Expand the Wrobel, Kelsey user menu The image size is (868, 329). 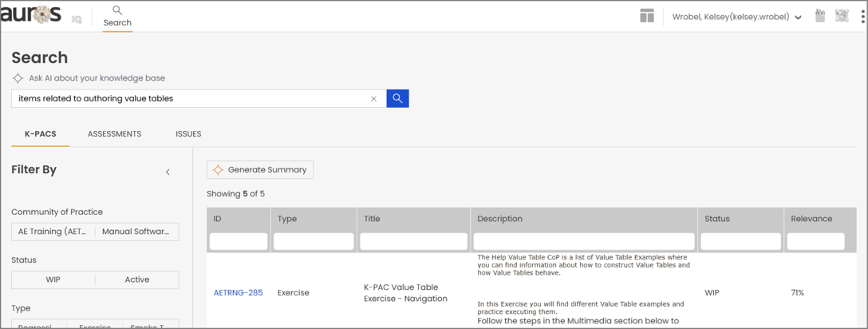(x=737, y=18)
